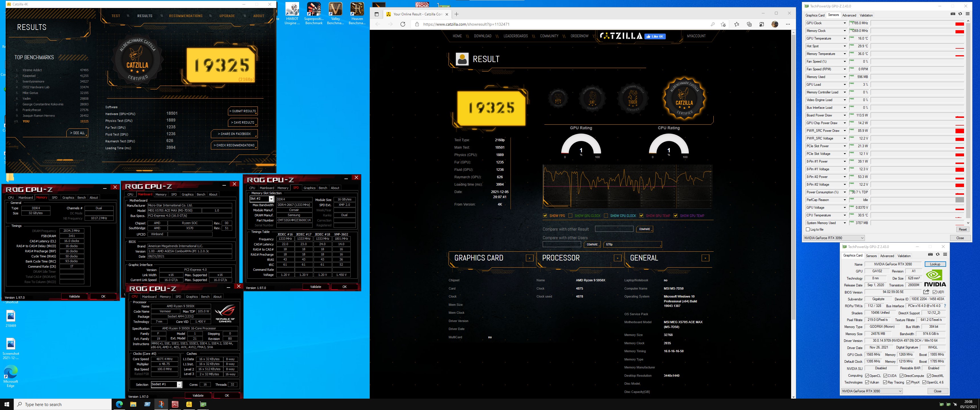Open the Slot #2 memory slot dropdown in CPU-Z
Screen dimensions: 980x410
coord(271,199)
